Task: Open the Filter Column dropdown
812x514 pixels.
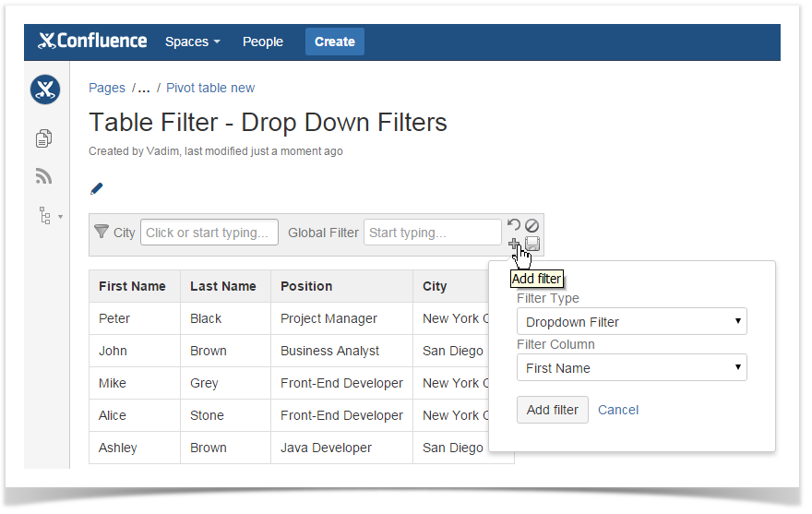Action: pyautogui.click(x=631, y=368)
